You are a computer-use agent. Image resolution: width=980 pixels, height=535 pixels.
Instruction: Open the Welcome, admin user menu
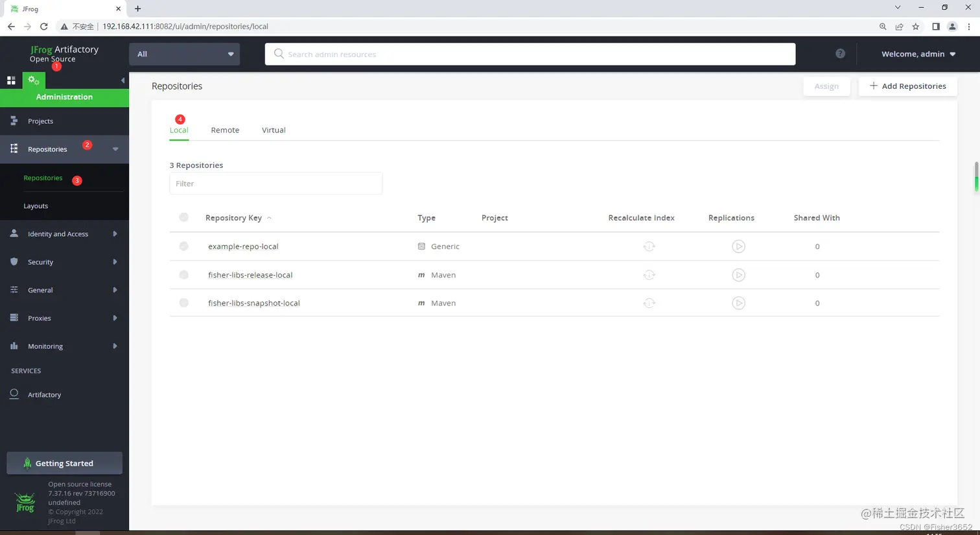[918, 54]
